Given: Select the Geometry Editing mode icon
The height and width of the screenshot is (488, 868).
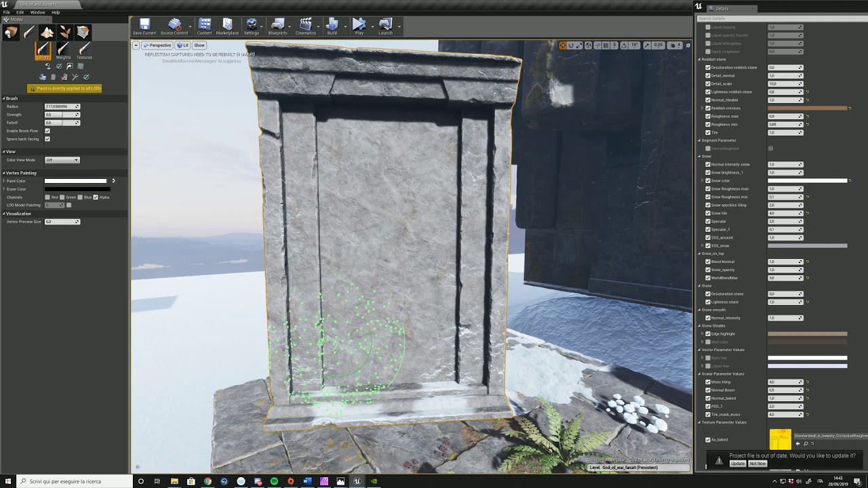Looking at the screenshot, I should point(83,33).
